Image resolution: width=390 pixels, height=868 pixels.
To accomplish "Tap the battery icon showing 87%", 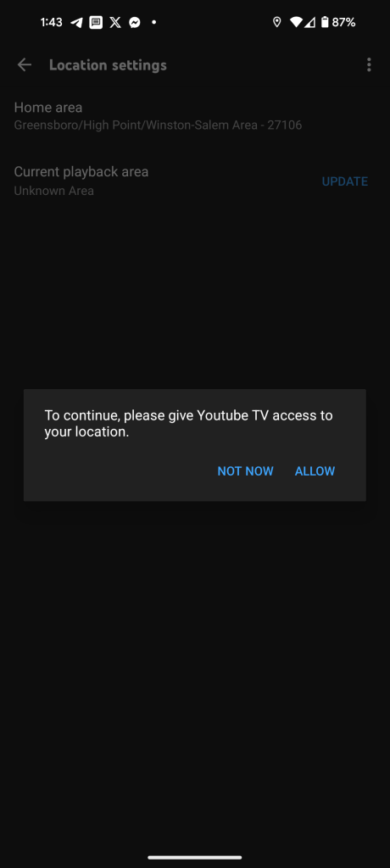I will click(325, 22).
